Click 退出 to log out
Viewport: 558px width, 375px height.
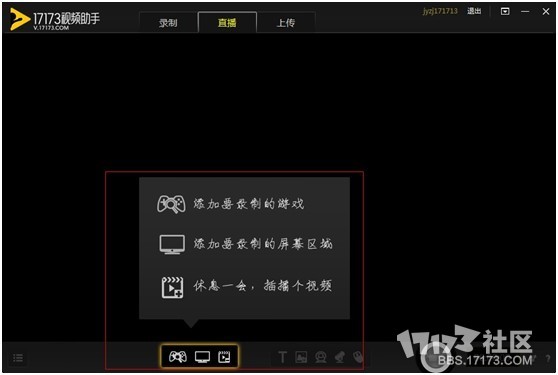[474, 11]
